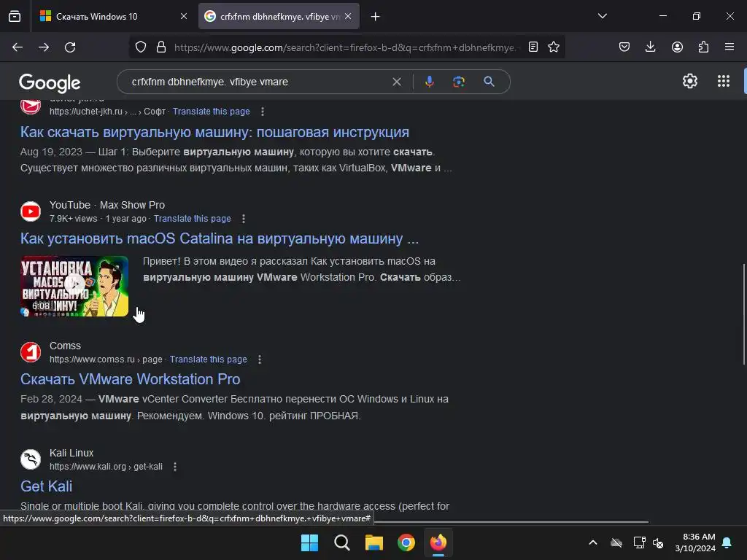Close the Google search results tab
This screenshot has height=560, width=747.
click(x=348, y=16)
